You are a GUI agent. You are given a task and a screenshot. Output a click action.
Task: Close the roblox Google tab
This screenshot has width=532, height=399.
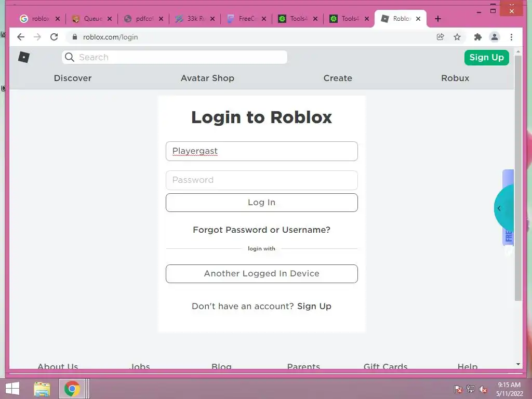click(x=58, y=19)
